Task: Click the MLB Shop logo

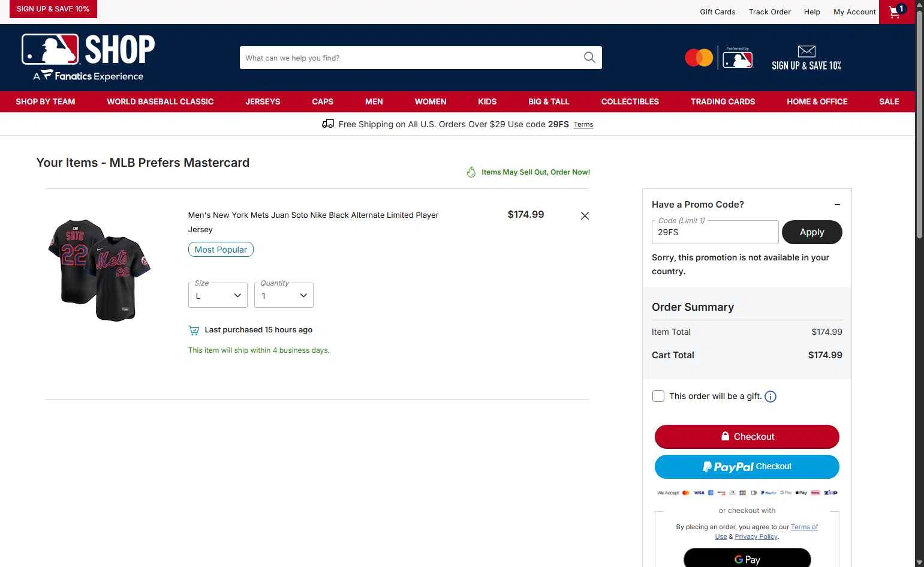Action: point(88,58)
